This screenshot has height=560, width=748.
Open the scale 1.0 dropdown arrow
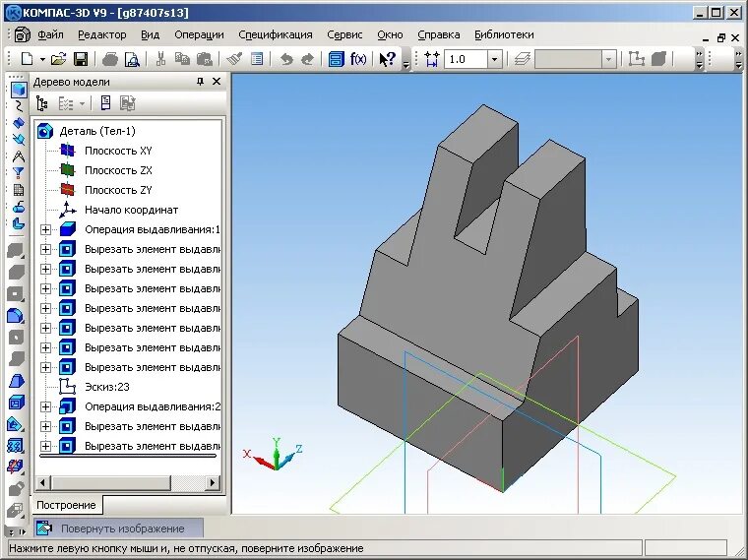(495, 59)
